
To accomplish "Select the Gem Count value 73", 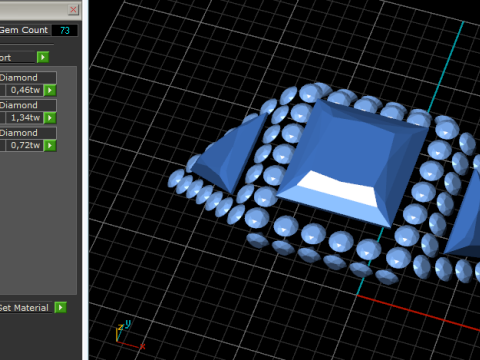I will (65, 30).
